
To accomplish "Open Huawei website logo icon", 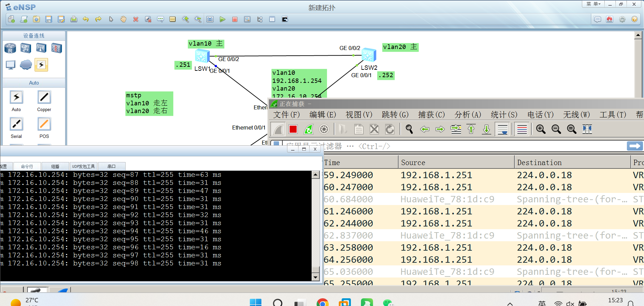I will (x=610, y=19).
